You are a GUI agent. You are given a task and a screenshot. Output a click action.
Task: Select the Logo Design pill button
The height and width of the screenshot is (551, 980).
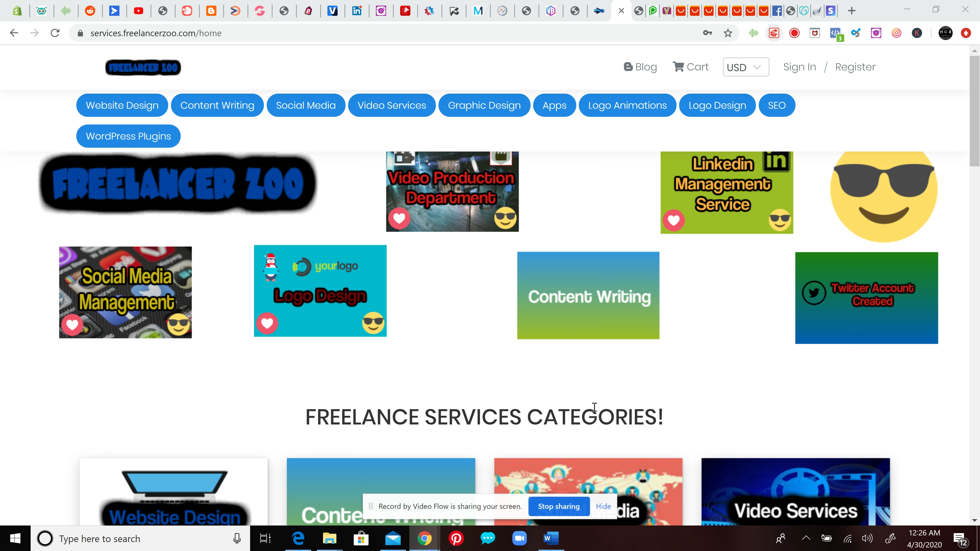(x=717, y=105)
